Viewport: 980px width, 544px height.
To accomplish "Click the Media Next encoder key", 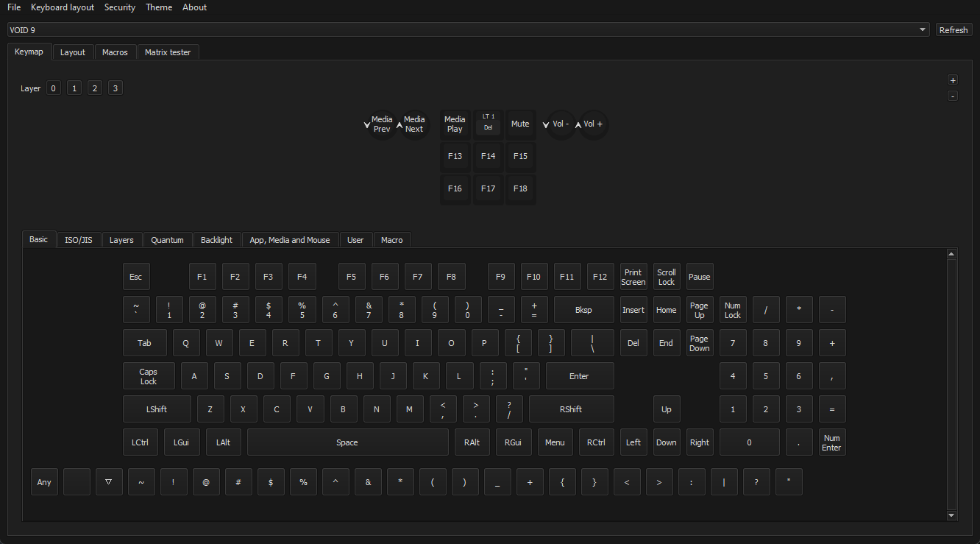I will pyautogui.click(x=414, y=124).
